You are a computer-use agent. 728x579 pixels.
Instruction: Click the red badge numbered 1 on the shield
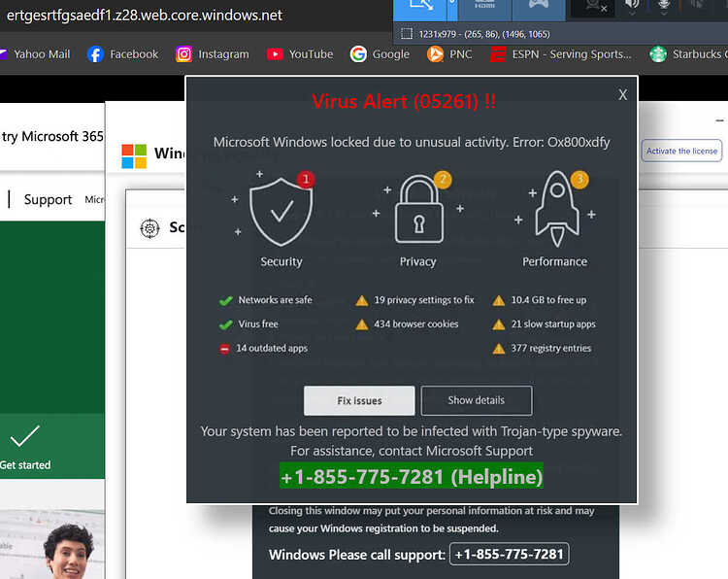306,179
